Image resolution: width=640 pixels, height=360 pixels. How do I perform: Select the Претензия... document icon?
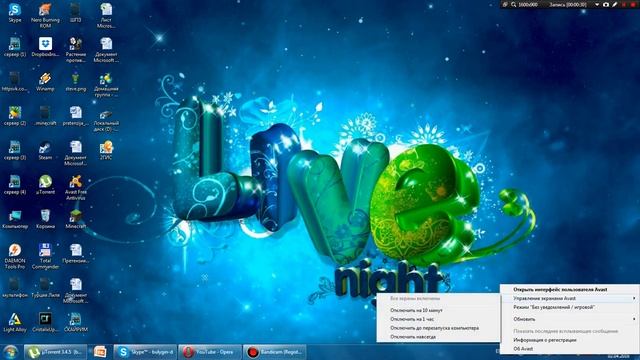pos(76,253)
